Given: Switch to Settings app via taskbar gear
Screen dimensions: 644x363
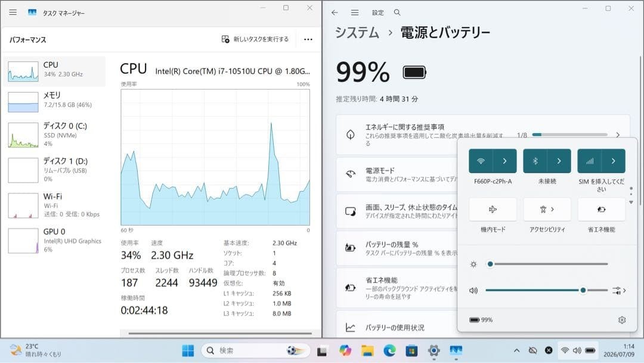Looking at the screenshot, I should [x=434, y=350].
